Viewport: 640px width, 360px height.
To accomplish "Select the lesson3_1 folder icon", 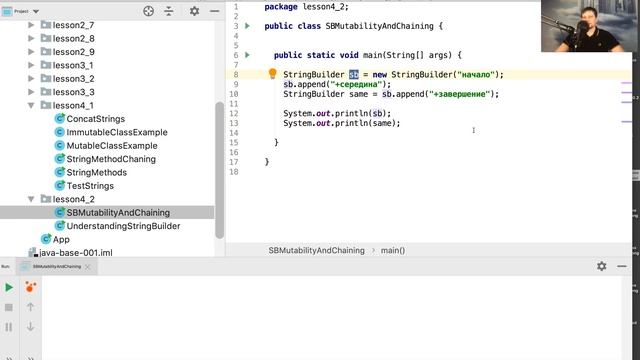I will 46,65.
